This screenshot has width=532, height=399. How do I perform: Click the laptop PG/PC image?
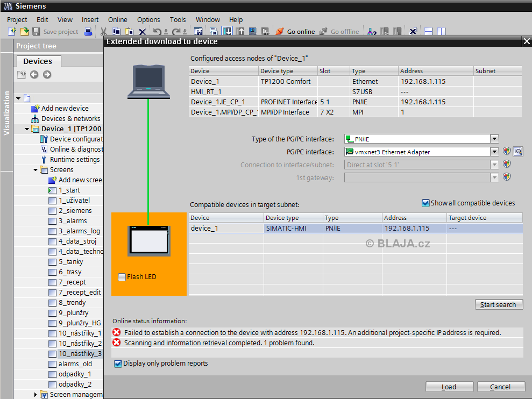(x=148, y=82)
